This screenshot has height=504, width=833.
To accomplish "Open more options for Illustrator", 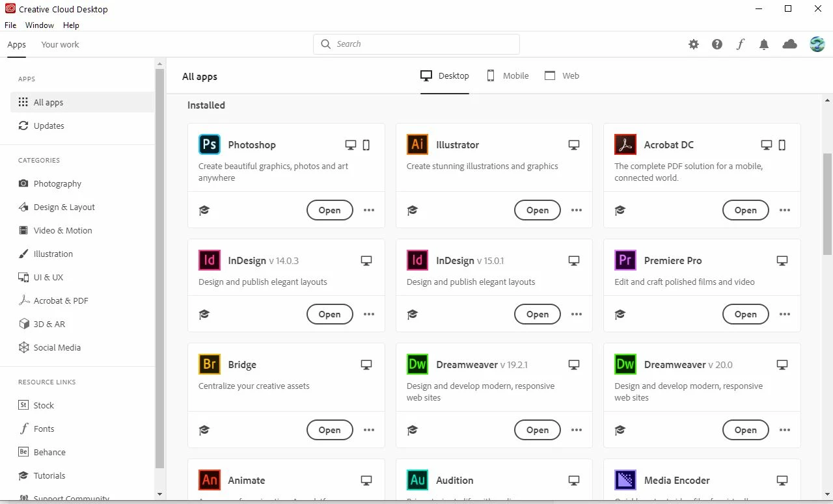I will tap(577, 210).
